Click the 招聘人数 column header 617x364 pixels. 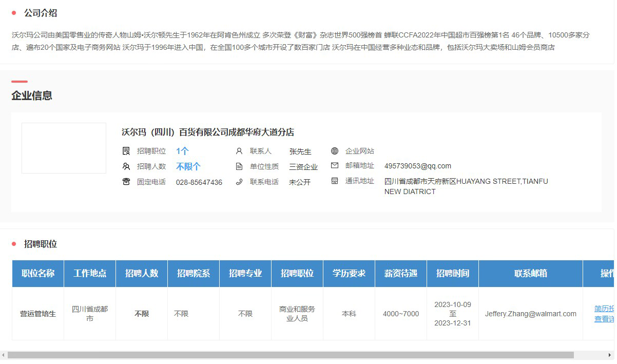(x=142, y=274)
